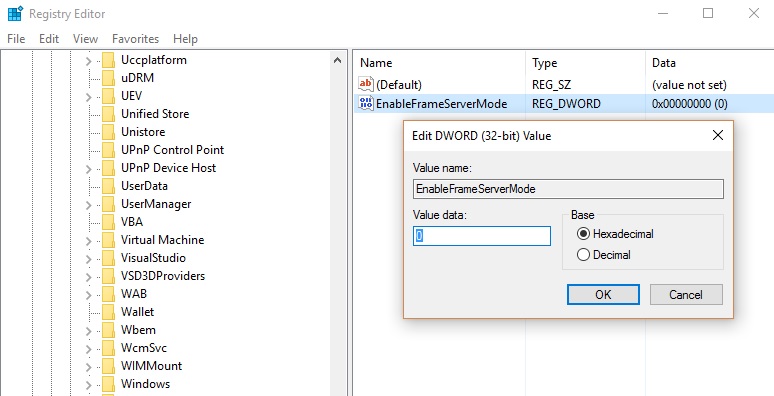Screen dimensions: 774x396
Task: Expand the Virtual Machine key
Action: [x=88, y=241]
